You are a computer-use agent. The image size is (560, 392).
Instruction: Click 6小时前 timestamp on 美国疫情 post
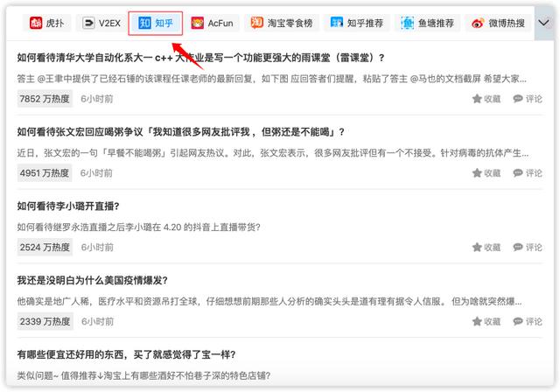97,322
